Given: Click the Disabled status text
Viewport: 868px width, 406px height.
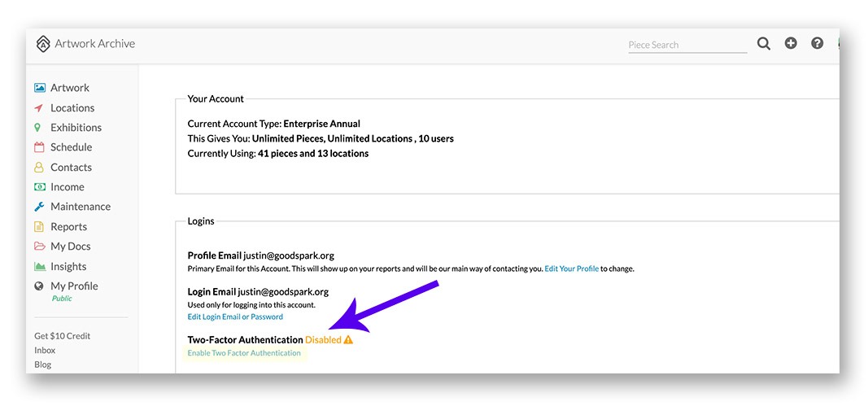Looking at the screenshot, I should point(323,339).
